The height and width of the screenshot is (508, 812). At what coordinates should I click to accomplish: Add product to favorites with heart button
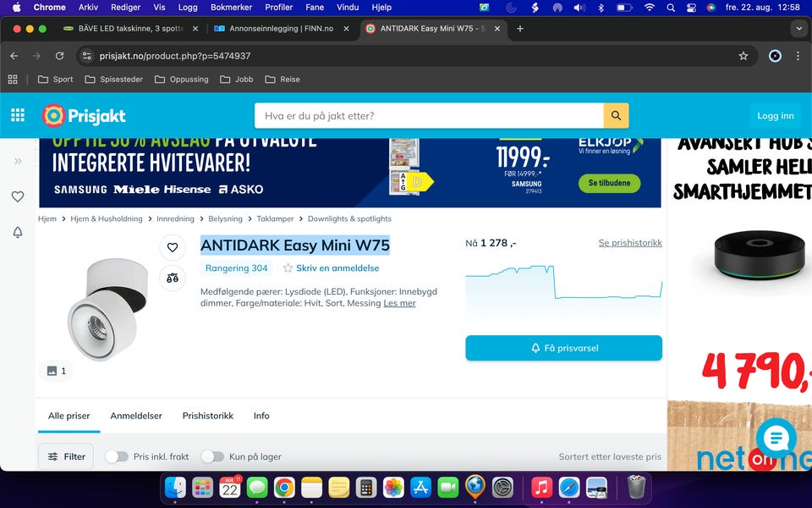(173, 247)
